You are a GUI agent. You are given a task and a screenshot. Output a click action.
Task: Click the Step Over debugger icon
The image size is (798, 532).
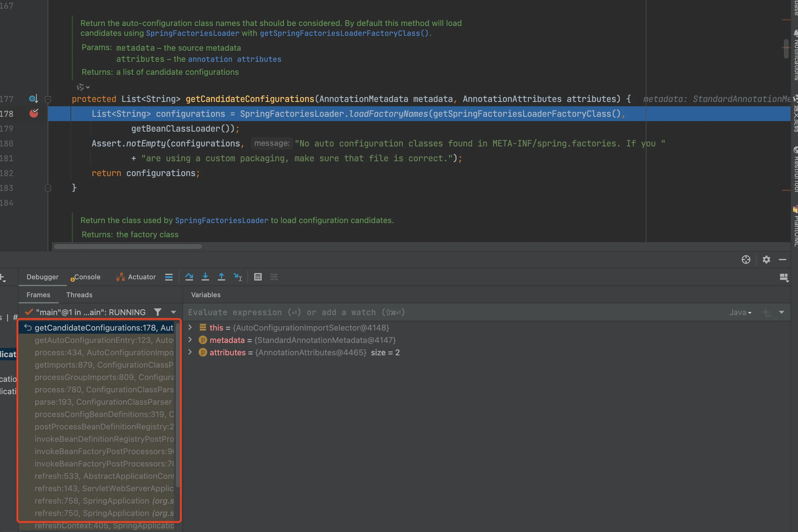coord(189,277)
